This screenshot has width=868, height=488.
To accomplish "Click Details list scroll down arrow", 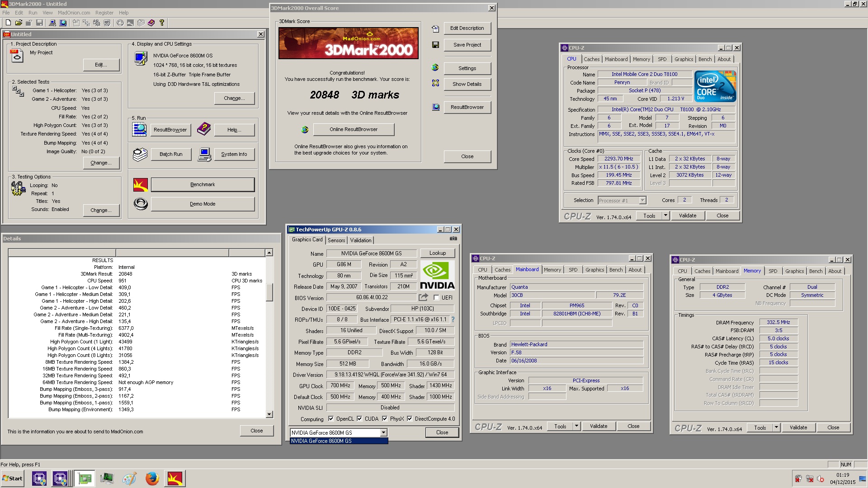I will click(269, 414).
